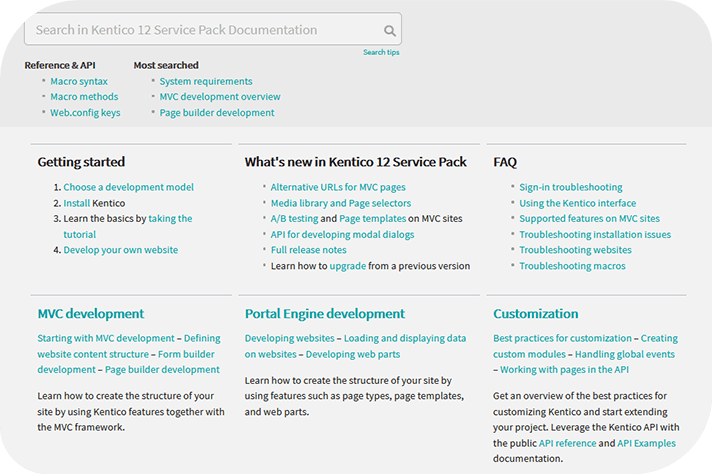This screenshot has width=712, height=474.
Task: Open Develop your own website link
Action: click(121, 250)
